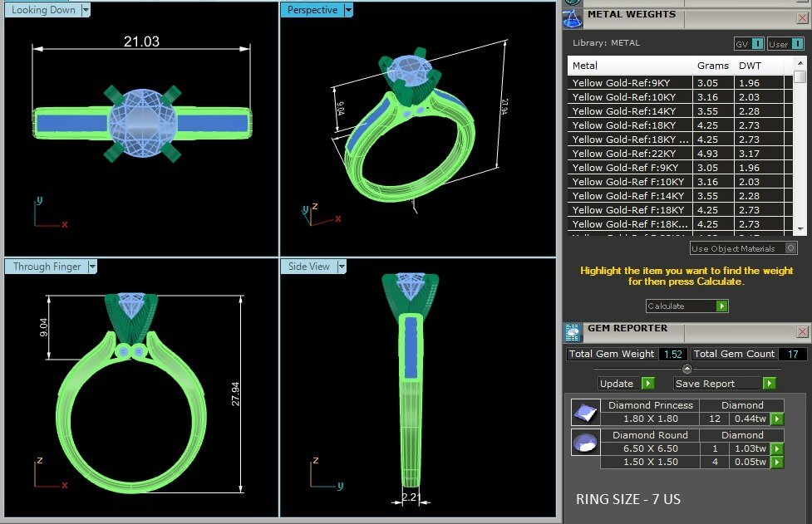Viewport: 812px width, 524px height.
Task: Click green arrow beside 0.44tw
Action: click(777, 419)
